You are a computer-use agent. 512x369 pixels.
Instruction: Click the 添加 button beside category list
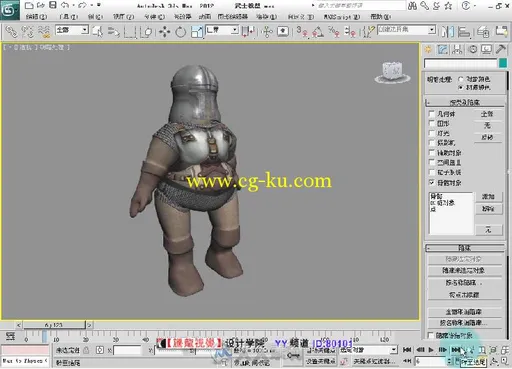tap(488, 196)
